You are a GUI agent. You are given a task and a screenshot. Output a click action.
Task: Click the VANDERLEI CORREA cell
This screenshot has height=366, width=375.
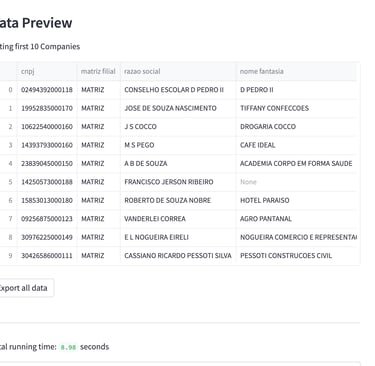coord(178,219)
